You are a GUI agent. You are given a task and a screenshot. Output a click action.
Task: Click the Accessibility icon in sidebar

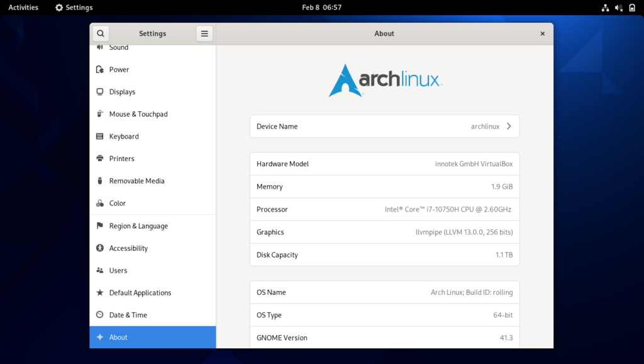point(100,247)
